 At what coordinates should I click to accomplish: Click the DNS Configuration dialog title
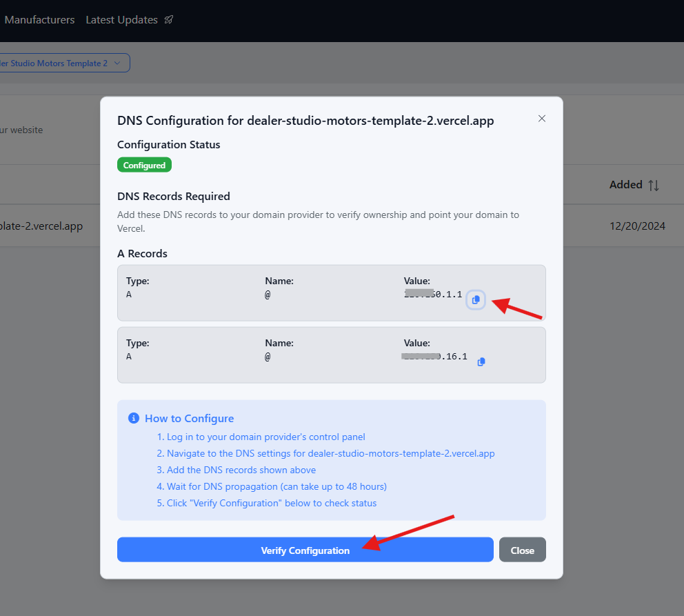coord(305,121)
